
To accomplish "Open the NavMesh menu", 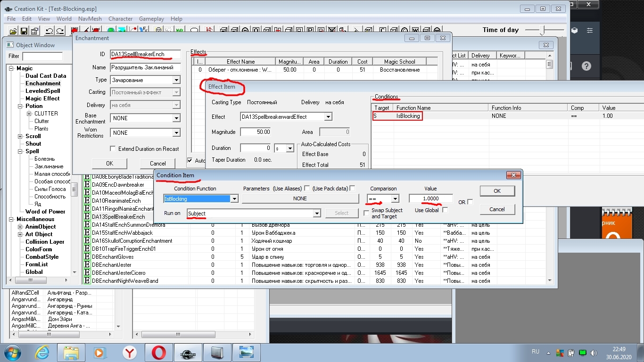I will (x=90, y=19).
